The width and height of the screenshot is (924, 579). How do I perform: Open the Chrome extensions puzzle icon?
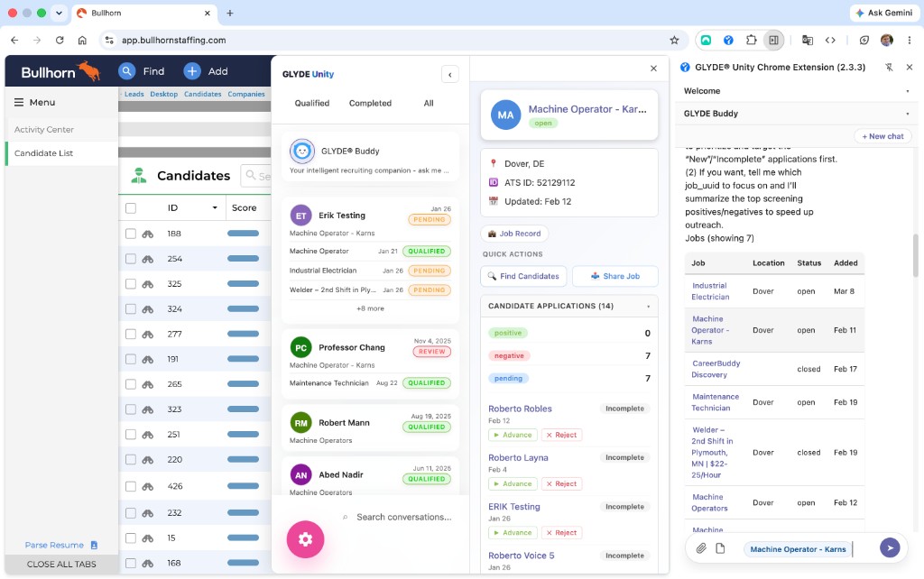(751, 40)
